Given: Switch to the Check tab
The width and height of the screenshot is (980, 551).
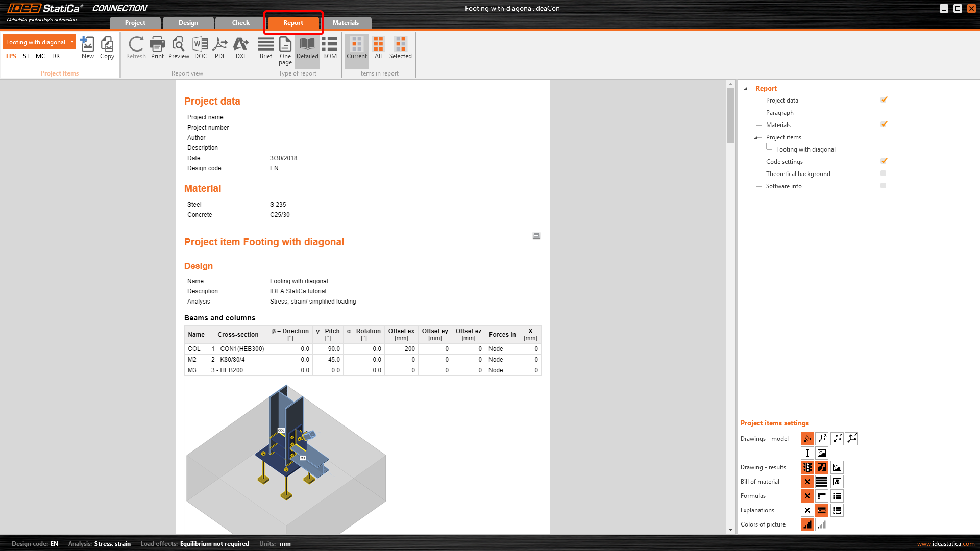Looking at the screenshot, I should point(240,23).
